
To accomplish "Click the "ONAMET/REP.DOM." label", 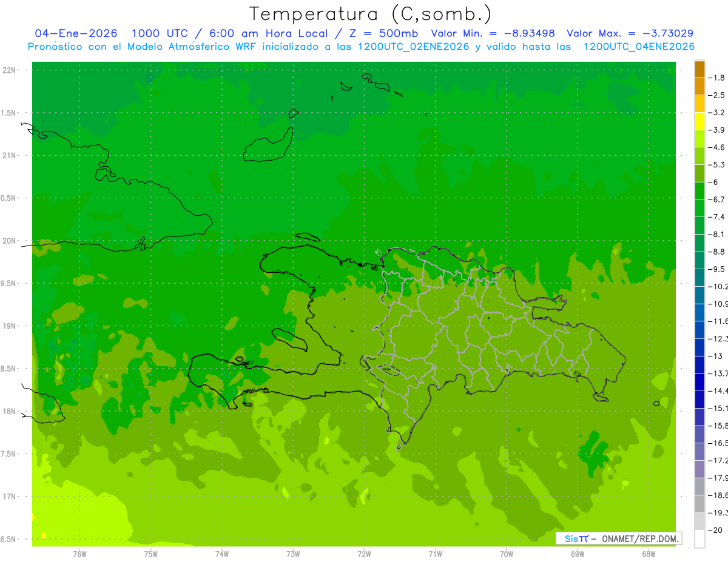I will pyautogui.click(x=641, y=538).
